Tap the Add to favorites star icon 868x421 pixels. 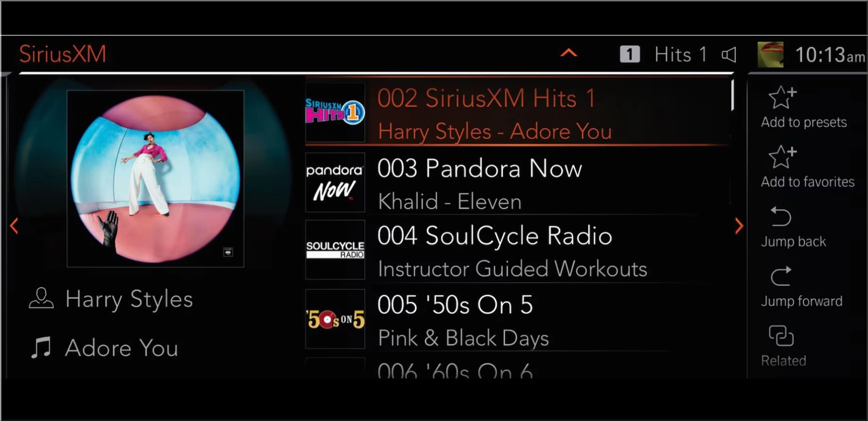(x=783, y=157)
